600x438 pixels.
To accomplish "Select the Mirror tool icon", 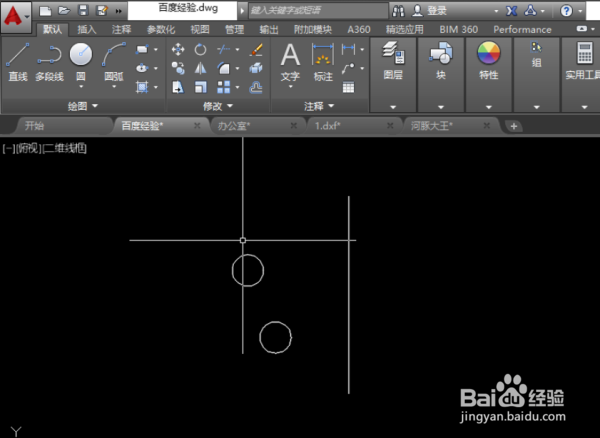I will [200, 68].
